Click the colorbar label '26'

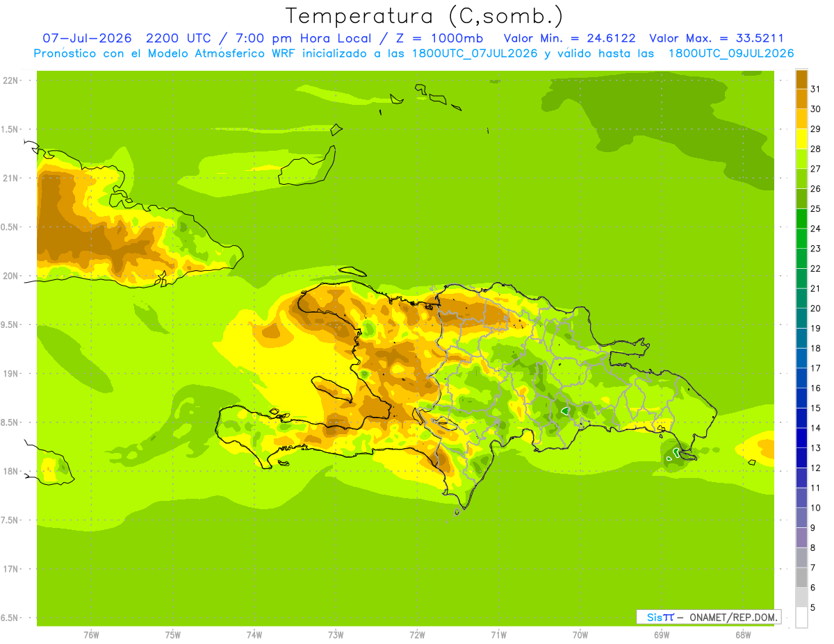coord(816,189)
